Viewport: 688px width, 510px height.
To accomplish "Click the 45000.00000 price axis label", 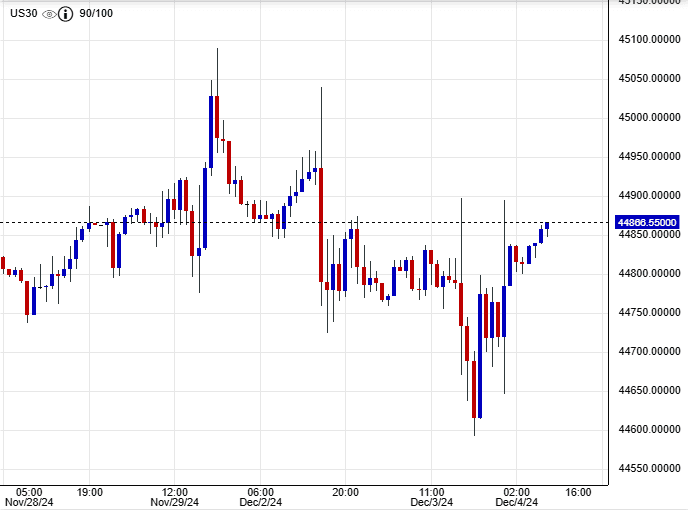I will [647, 118].
